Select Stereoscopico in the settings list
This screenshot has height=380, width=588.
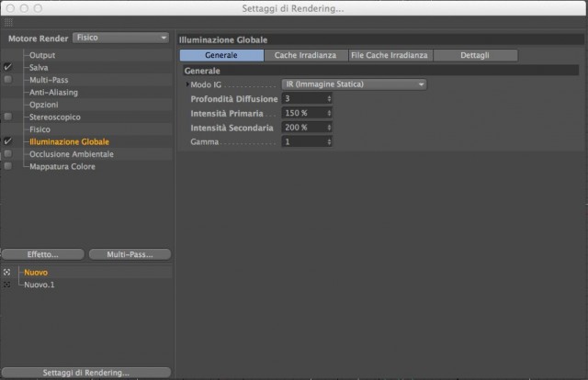(x=55, y=117)
